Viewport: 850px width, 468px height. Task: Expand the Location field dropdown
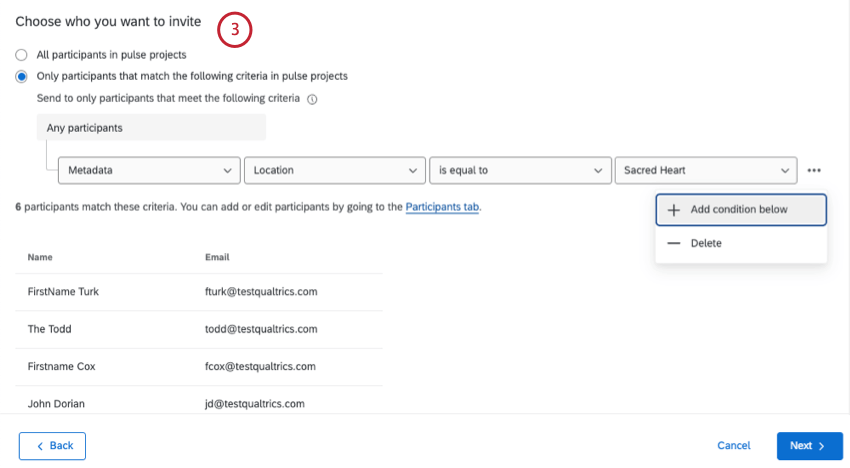tap(335, 170)
